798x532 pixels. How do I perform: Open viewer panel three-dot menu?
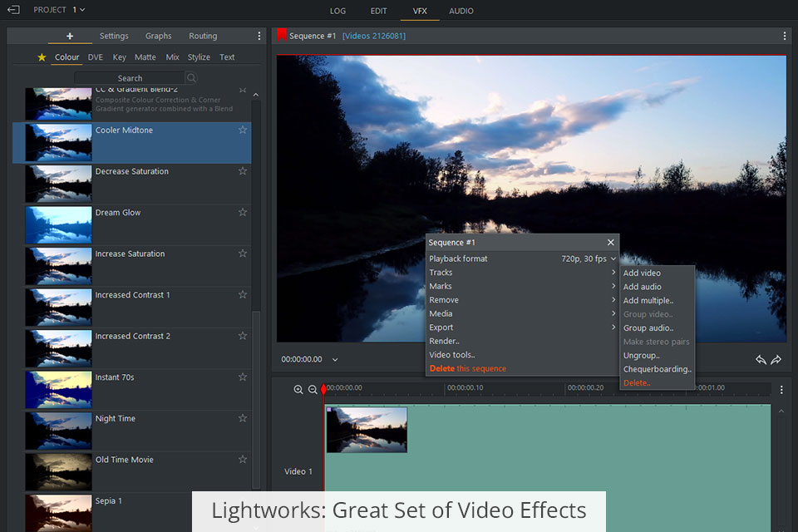tap(784, 36)
